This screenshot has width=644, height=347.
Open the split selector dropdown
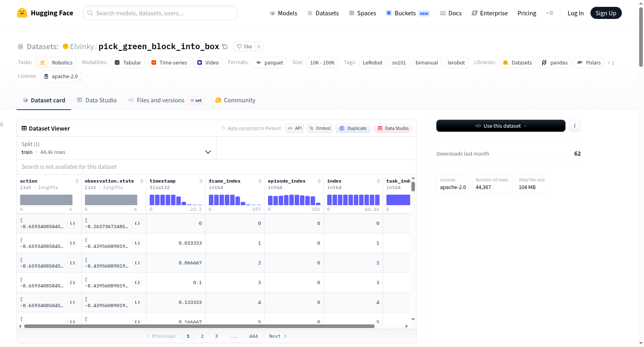[117, 148]
